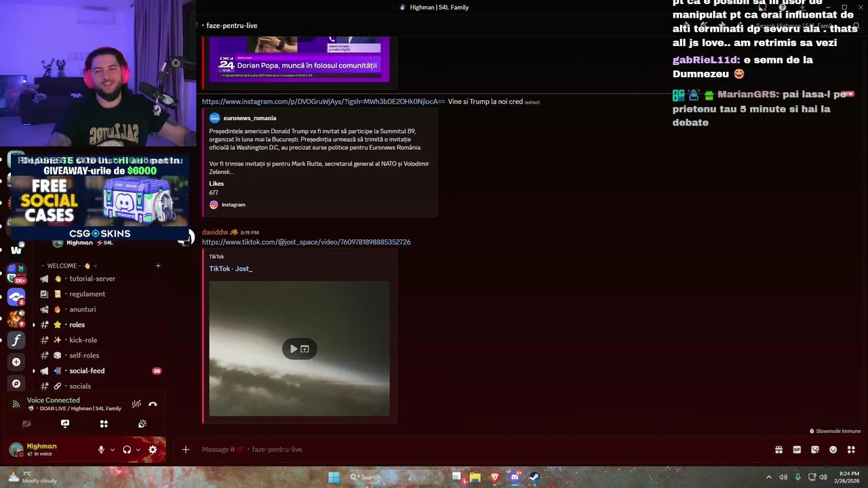Image resolution: width=868 pixels, height=488 pixels.
Task: Open the 'TikTok · Jost_' embed title
Action: point(231,268)
